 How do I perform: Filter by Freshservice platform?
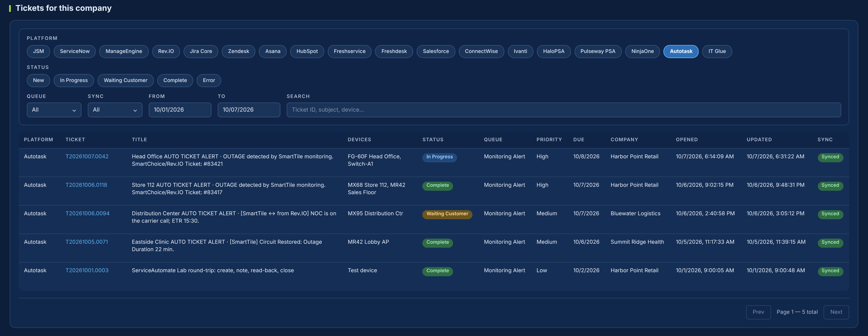(349, 51)
